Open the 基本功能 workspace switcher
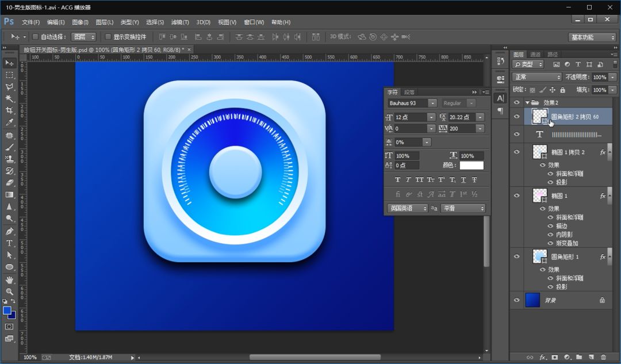The image size is (621, 364). pyautogui.click(x=592, y=37)
